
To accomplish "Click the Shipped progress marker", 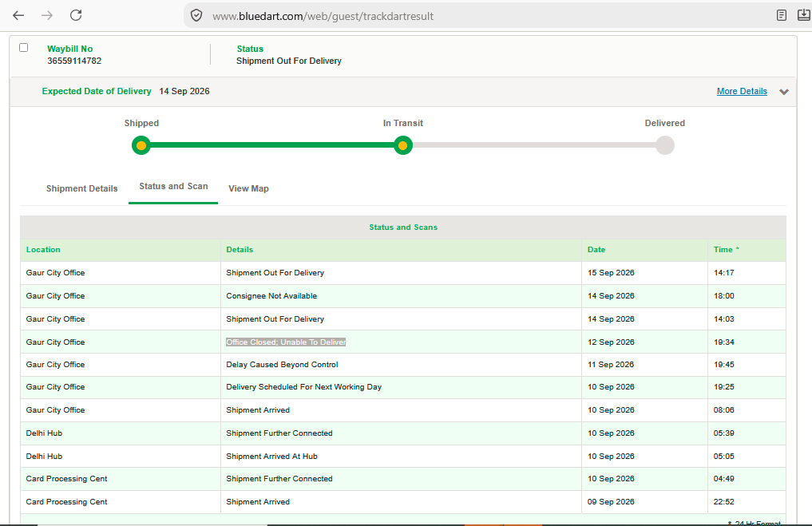I will (x=141, y=145).
